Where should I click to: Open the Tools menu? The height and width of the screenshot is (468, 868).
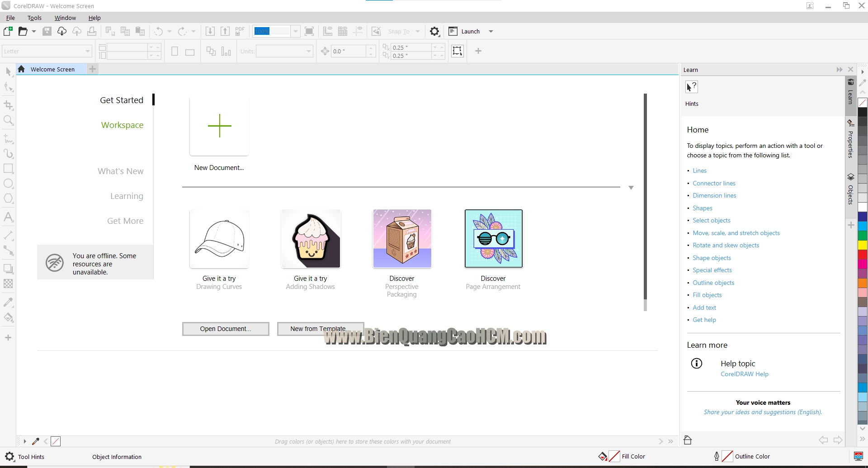[34, 18]
